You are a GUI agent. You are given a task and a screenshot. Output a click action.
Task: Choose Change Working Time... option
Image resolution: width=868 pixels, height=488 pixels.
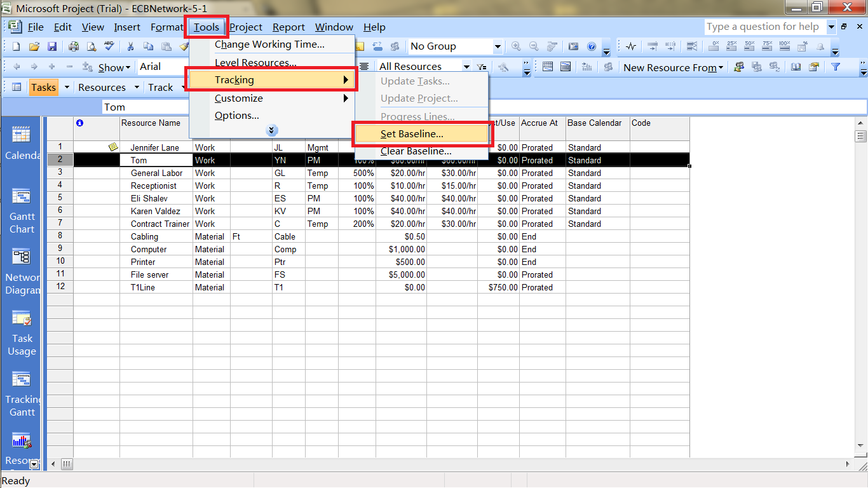(272, 44)
